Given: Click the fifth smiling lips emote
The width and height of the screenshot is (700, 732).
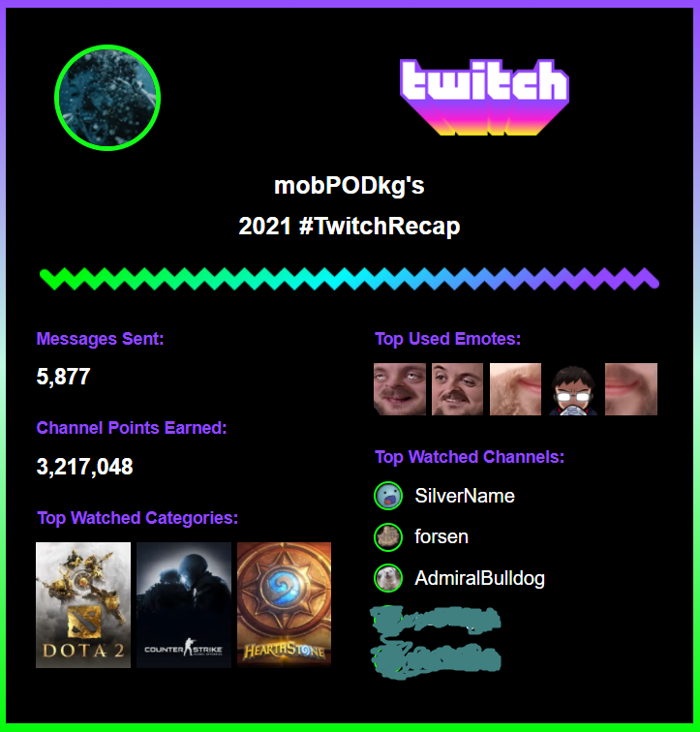Looking at the screenshot, I should pyautogui.click(x=631, y=389).
